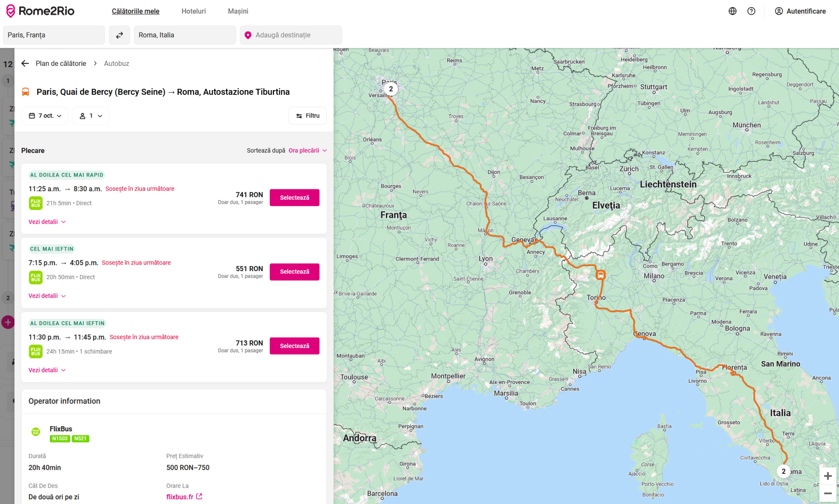The width and height of the screenshot is (839, 504).
Task: Expand Vezi detalii for 11:25 a.m. departure
Action: 47,222
